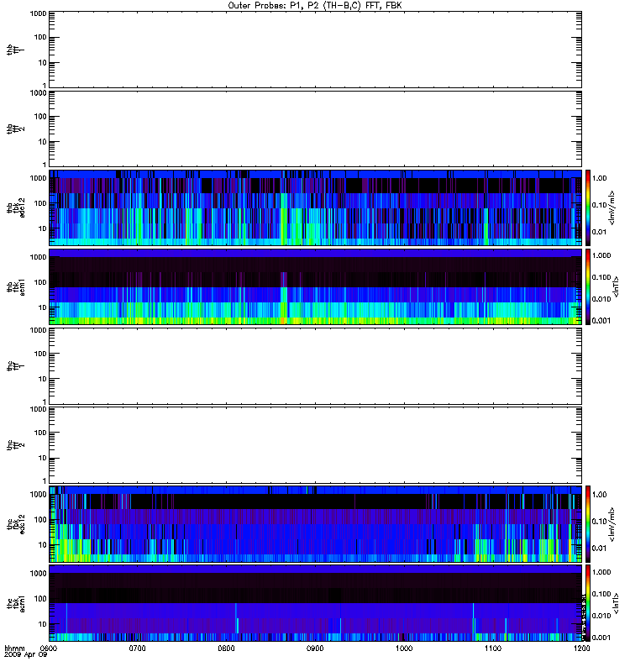Click the 'thb fbk edc12' panel label

15,207
